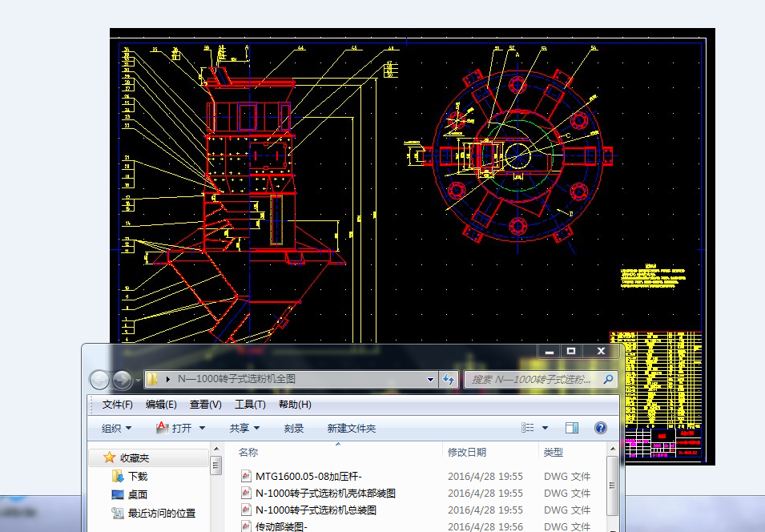Expand the address bar history dropdown
This screenshot has height=532, width=765.
430,379
